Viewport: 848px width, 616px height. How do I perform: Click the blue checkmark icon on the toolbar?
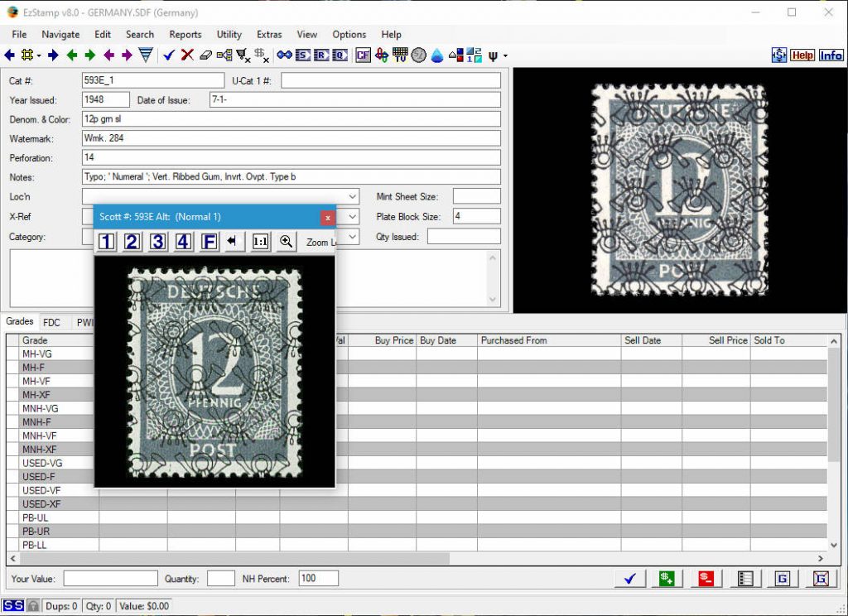[170, 55]
